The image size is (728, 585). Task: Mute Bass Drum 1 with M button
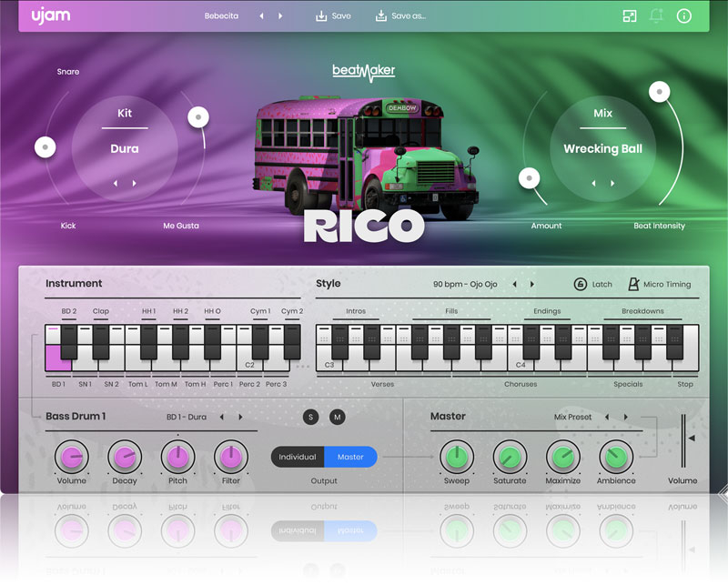click(x=338, y=417)
